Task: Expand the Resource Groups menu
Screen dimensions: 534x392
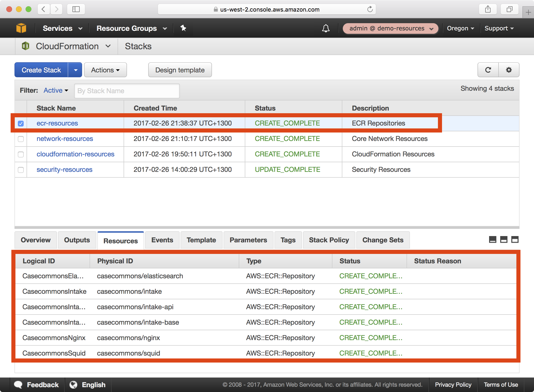Action: tap(132, 28)
